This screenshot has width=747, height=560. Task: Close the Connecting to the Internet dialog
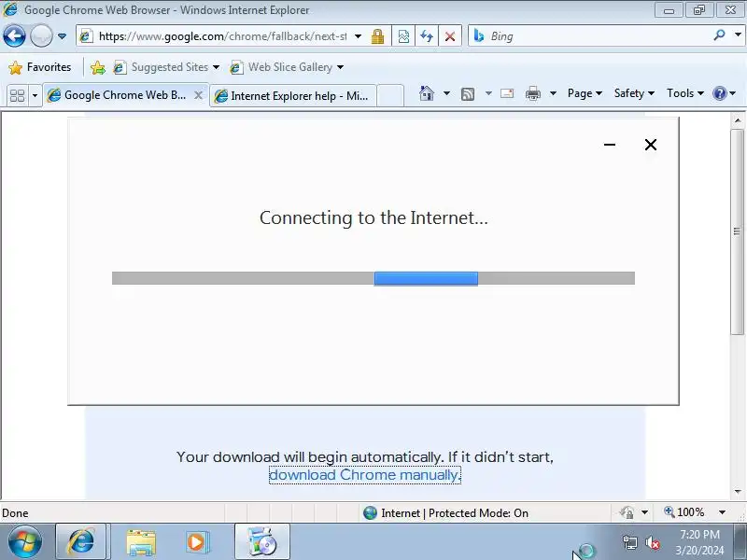tap(651, 145)
